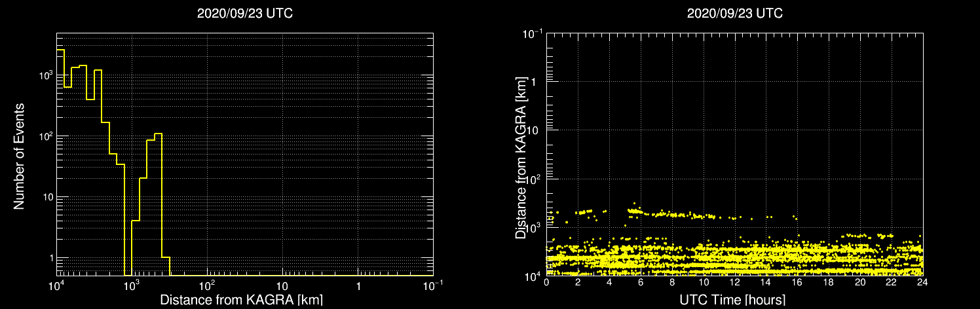980x309 pixels.
Task: Click the 14 hour tick on UTC Time axis
Action: [x=766, y=283]
